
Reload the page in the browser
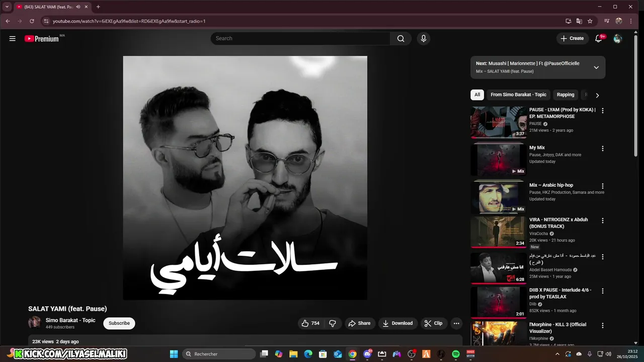point(32,21)
